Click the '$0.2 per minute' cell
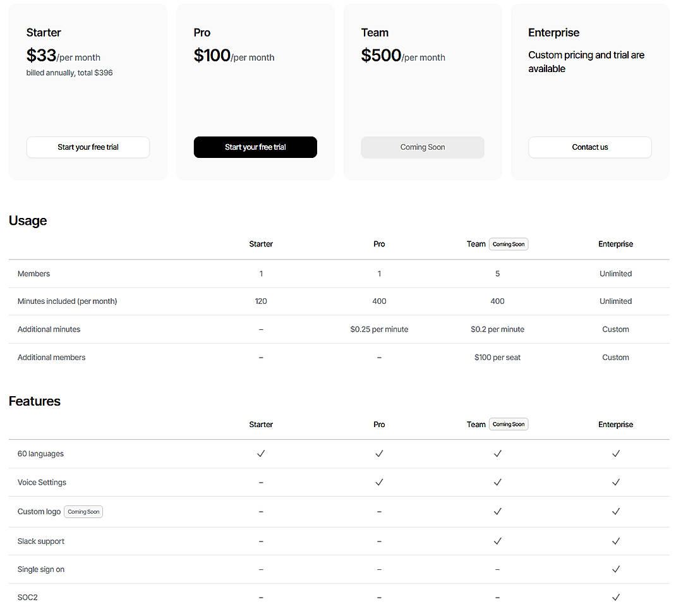This screenshot has height=616, width=676. [x=497, y=329]
